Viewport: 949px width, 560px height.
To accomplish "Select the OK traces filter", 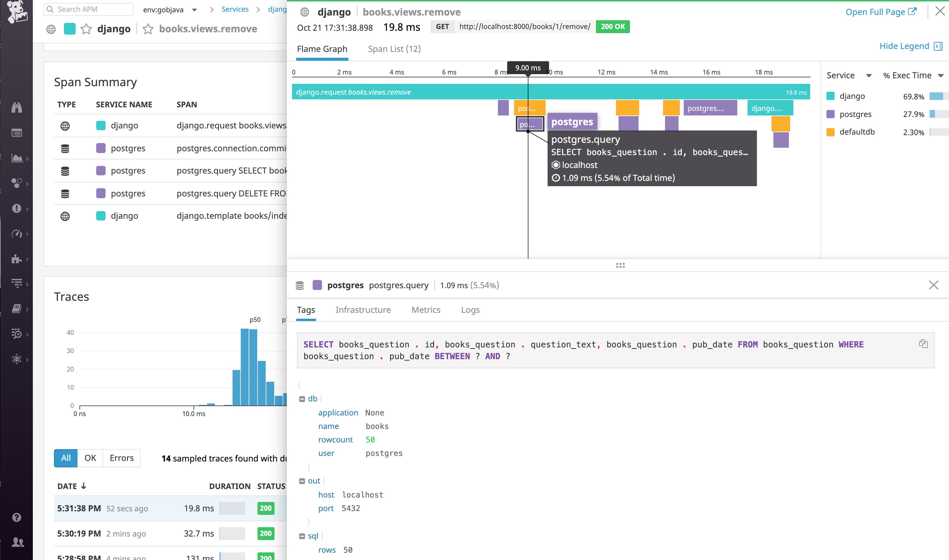I will 90,458.
